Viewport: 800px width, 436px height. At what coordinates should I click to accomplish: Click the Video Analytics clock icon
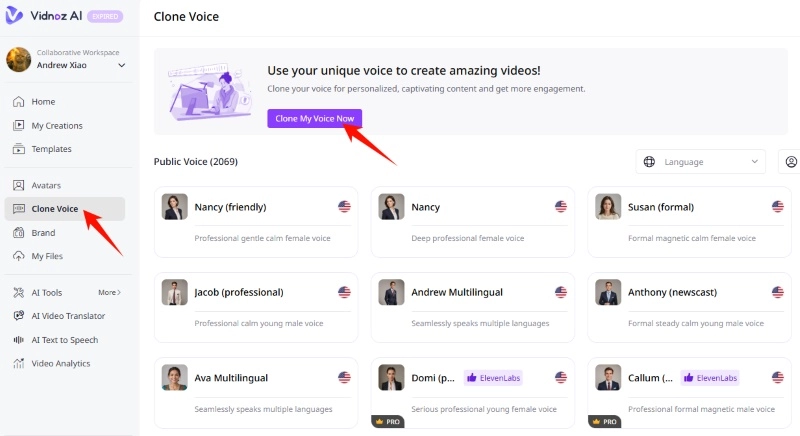click(19, 364)
